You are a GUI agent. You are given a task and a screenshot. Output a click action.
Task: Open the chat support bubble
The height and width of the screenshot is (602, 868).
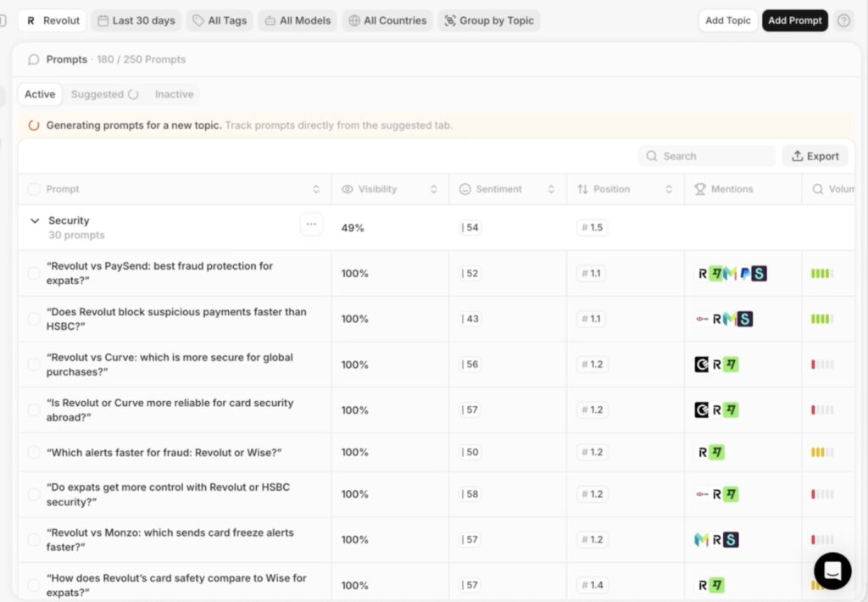[832, 571]
